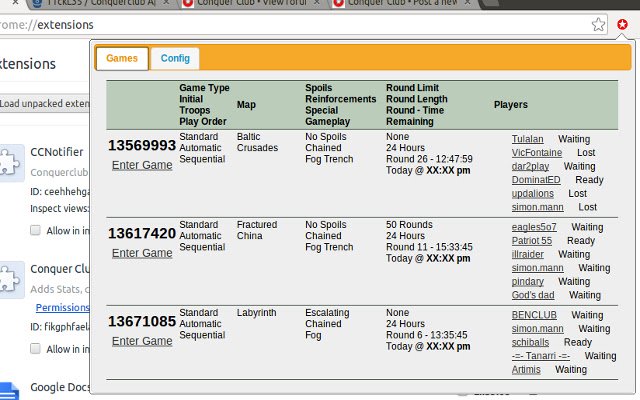Click Round 26 - 12:47:59 time remaining
This screenshot has width=640, height=400.
(x=429, y=159)
